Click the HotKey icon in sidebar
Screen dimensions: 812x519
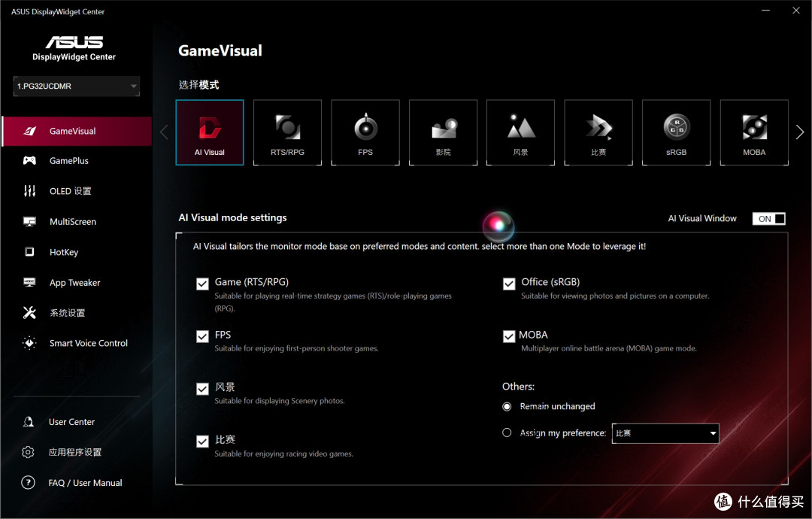pyautogui.click(x=29, y=252)
